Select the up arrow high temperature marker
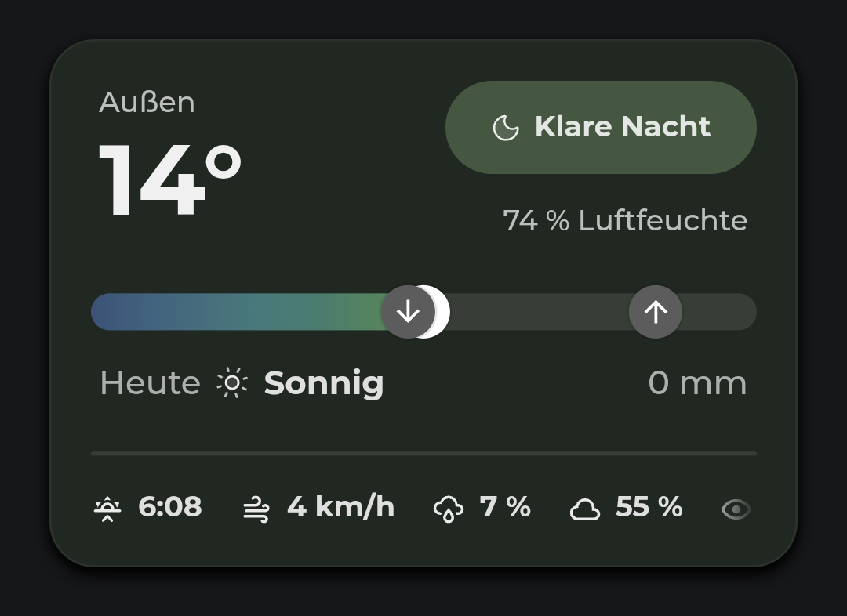847x616 pixels. coord(655,311)
